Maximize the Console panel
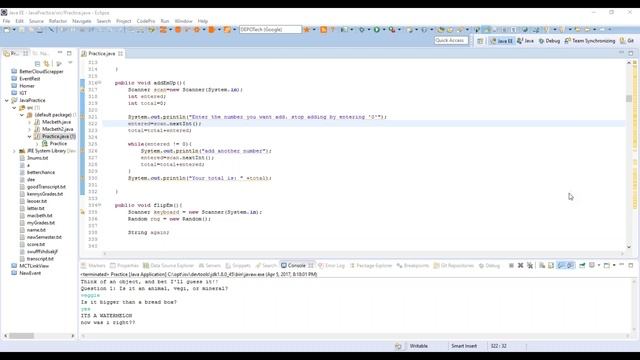Screen dimensions: 640x360 (x=631, y=265)
